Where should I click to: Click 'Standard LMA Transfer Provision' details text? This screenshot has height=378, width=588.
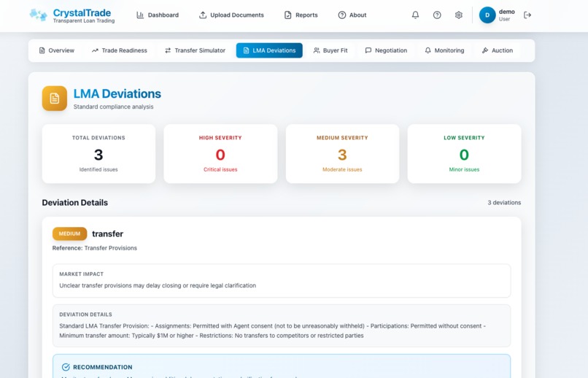point(273,331)
